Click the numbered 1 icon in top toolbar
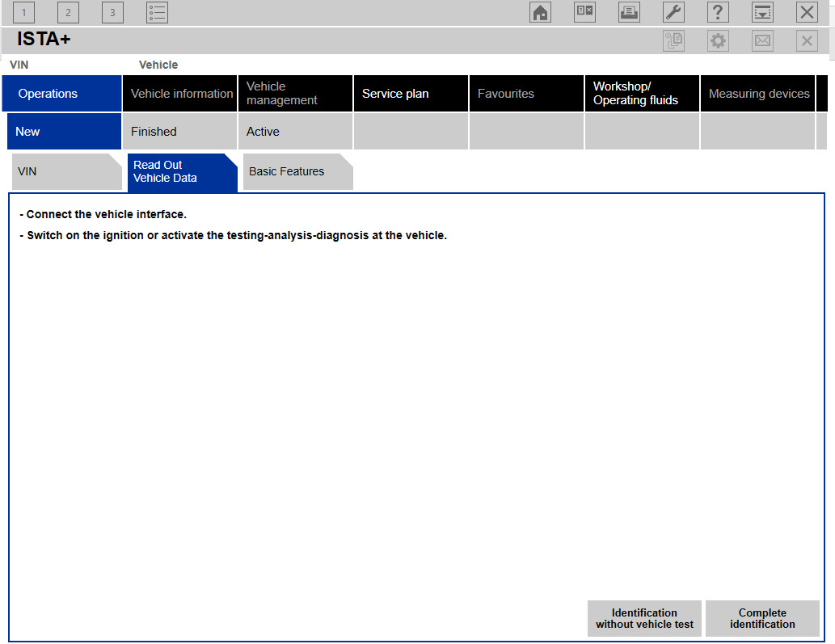 [23, 12]
